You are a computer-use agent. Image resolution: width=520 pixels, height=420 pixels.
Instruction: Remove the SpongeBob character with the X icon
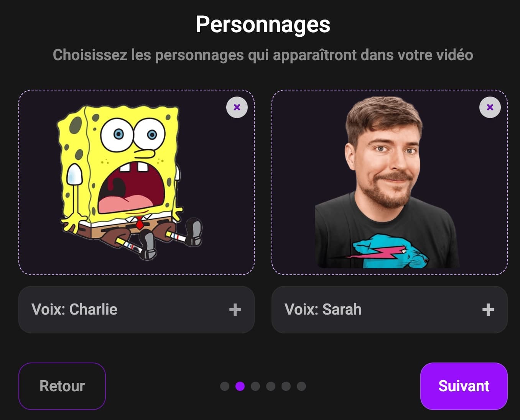pyautogui.click(x=237, y=107)
